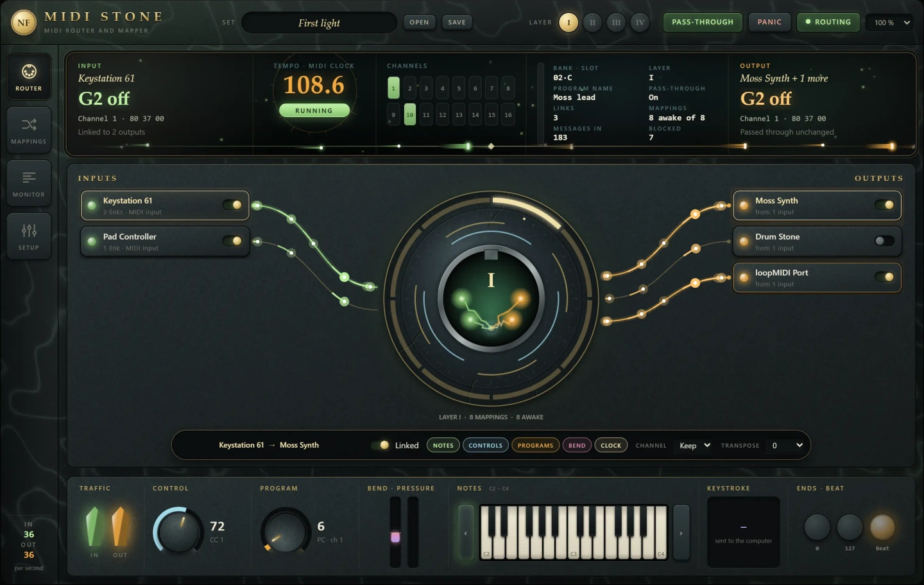Select layer I button
Viewport: 924px width, 585px height.
point(569,22)
